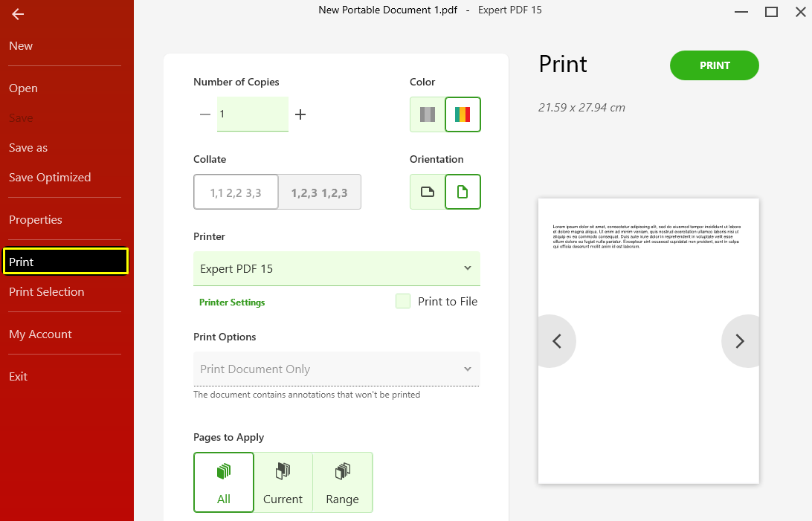
Task: Open the Printer dropdown
Action: pyautogui.click(x=337, y=268)
